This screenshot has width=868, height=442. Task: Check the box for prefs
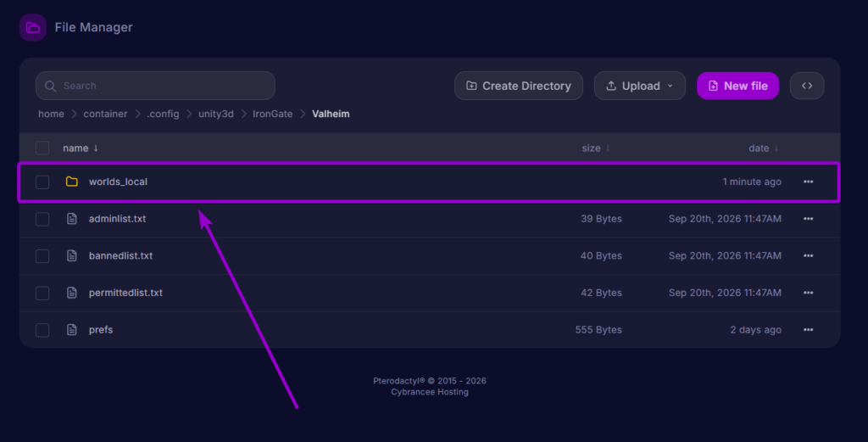point(42,329)
